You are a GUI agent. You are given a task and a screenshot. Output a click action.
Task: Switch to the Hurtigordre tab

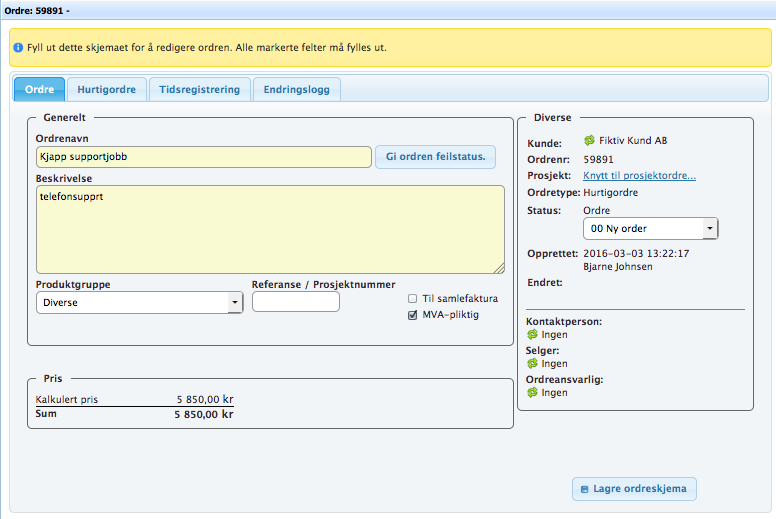pos(108,89)
